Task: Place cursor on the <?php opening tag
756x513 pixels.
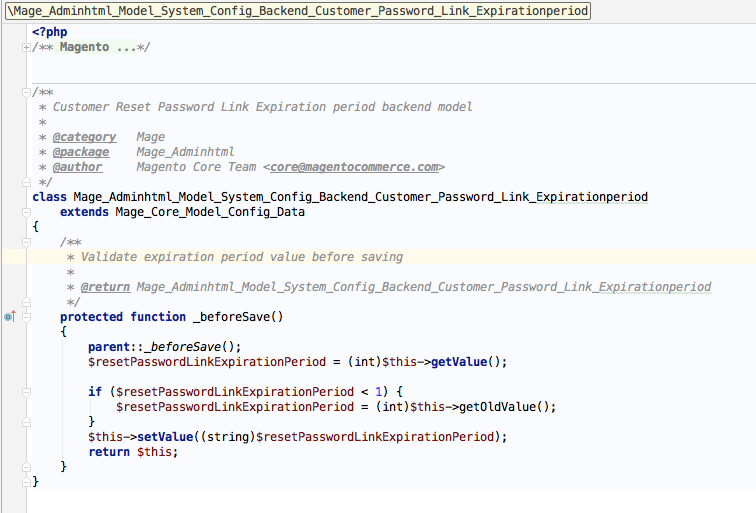Action: point(50,32)
